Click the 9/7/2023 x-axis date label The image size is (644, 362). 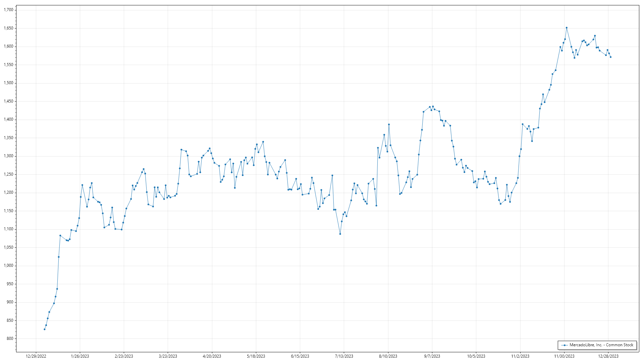[432, 356]
